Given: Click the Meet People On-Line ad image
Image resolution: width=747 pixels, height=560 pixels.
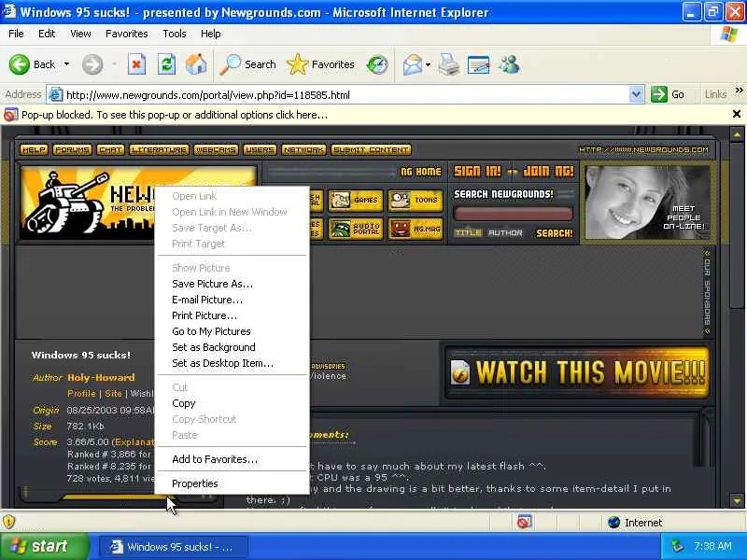Looking at the screenshot, I should coord(647,202).
